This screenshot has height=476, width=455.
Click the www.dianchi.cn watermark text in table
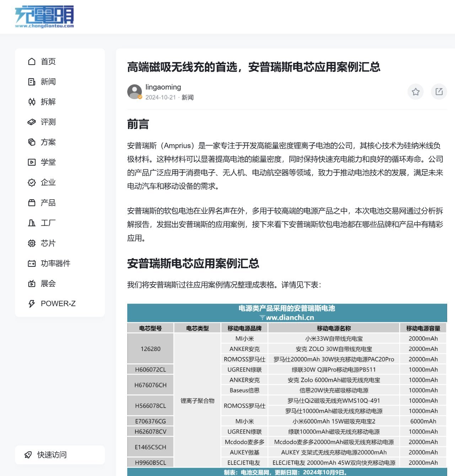(287, 317)
